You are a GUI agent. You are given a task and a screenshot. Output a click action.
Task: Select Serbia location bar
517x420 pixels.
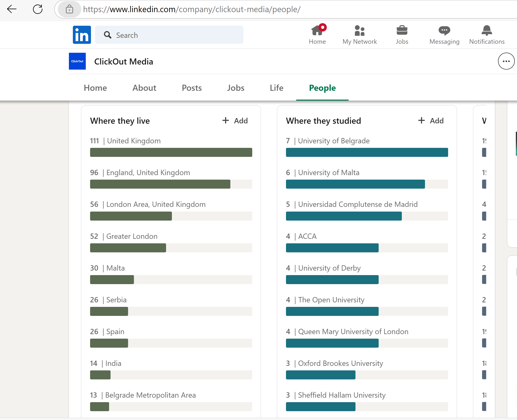coord(171,311)
